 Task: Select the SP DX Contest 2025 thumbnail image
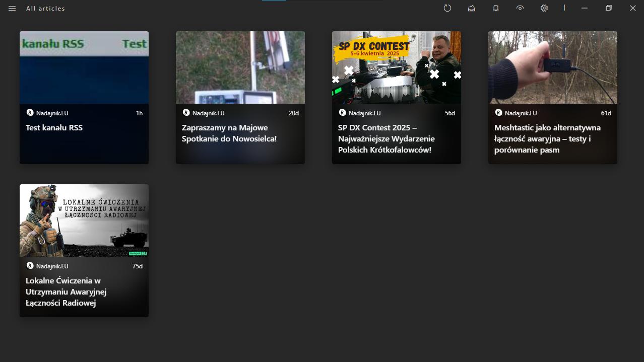point(396,67)
